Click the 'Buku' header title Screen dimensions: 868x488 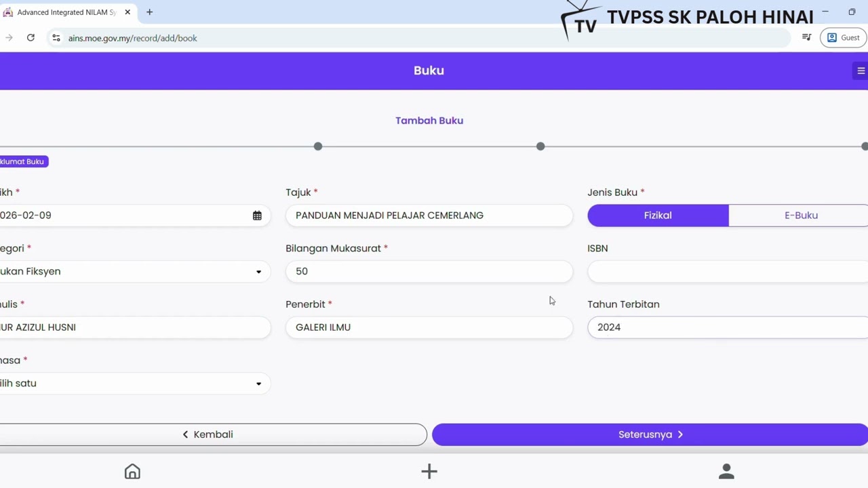point(429,70)
